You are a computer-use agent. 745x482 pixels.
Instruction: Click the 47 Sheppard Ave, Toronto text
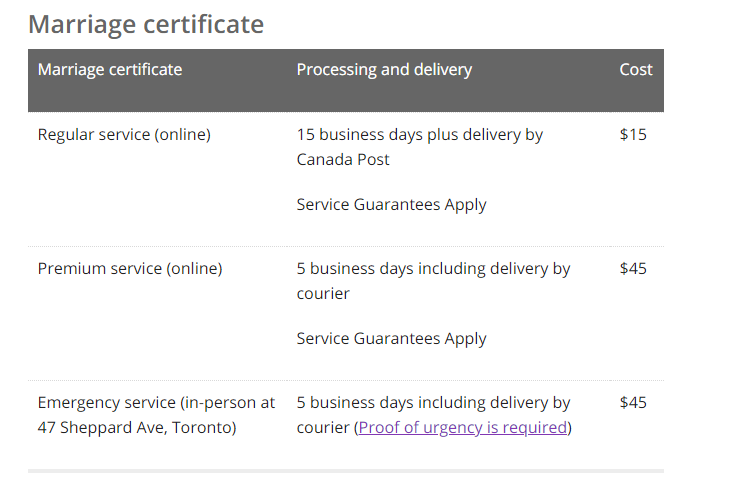[x=137, y=427]
